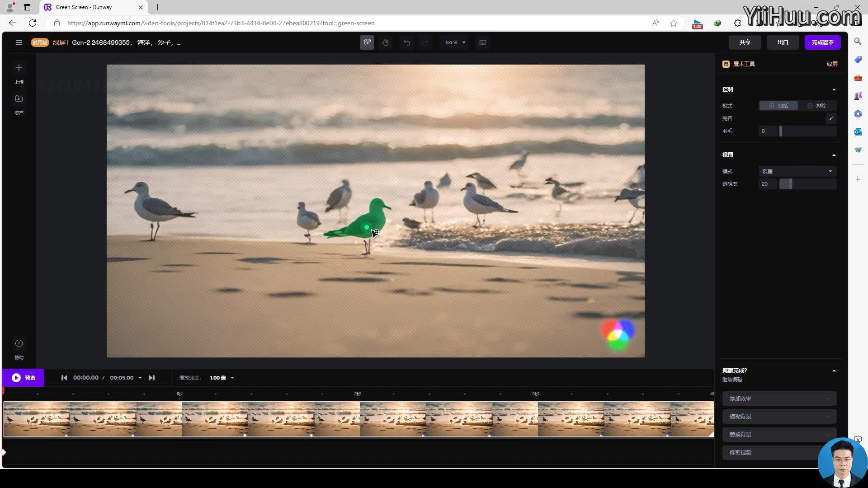This screenshot has height=488, width=868.
Task: Open view mode dropdown (覆盖)
Action: coord(797,171)
